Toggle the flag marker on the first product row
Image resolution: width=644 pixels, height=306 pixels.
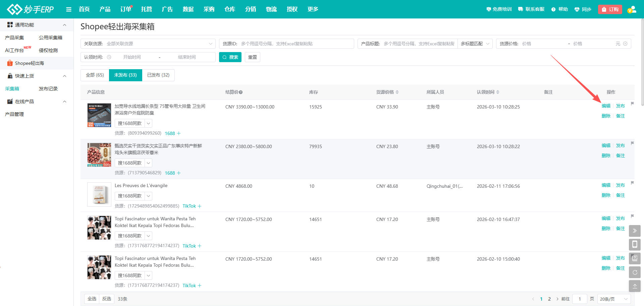point(632,103)
